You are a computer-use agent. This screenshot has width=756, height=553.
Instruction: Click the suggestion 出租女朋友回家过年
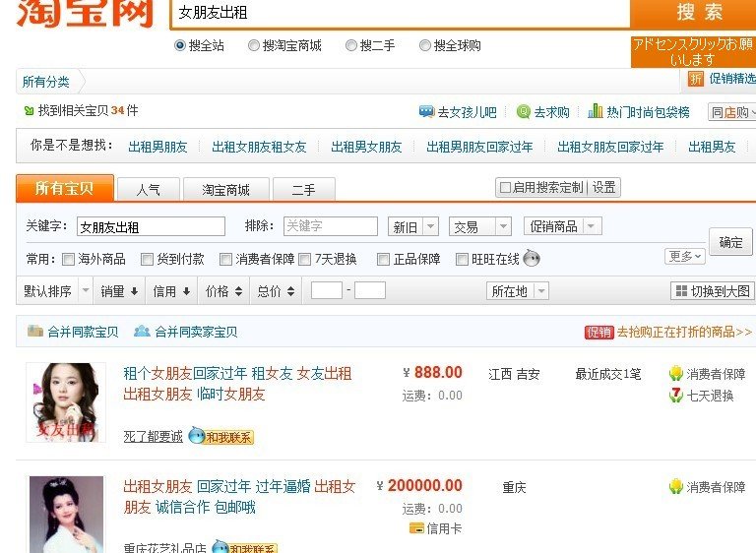point(610,147)
